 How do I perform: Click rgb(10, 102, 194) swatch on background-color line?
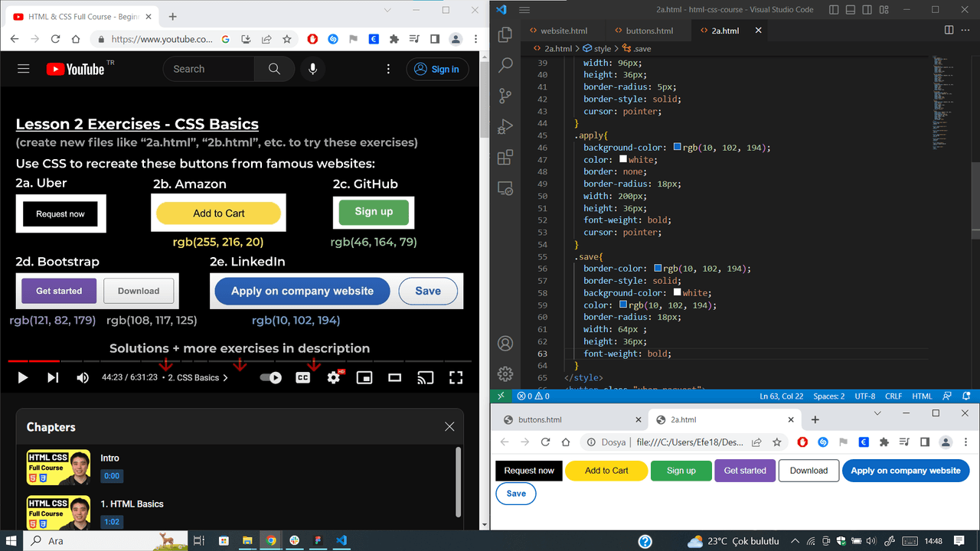(x=678, y=147)
